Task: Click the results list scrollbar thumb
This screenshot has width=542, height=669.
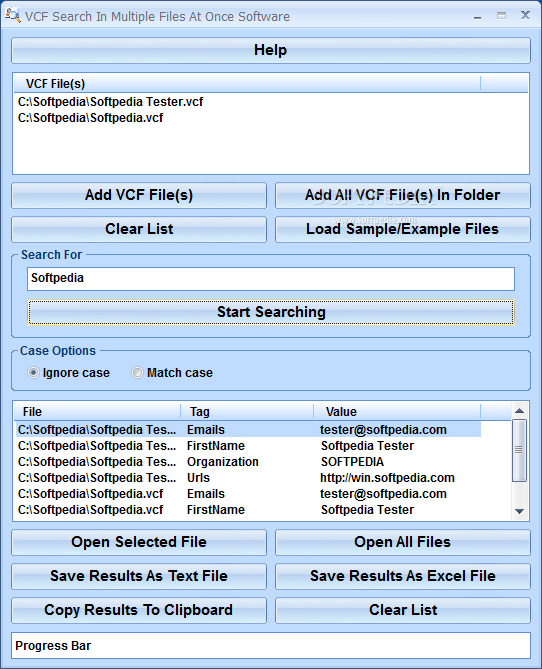Action: tap(519, 450)
